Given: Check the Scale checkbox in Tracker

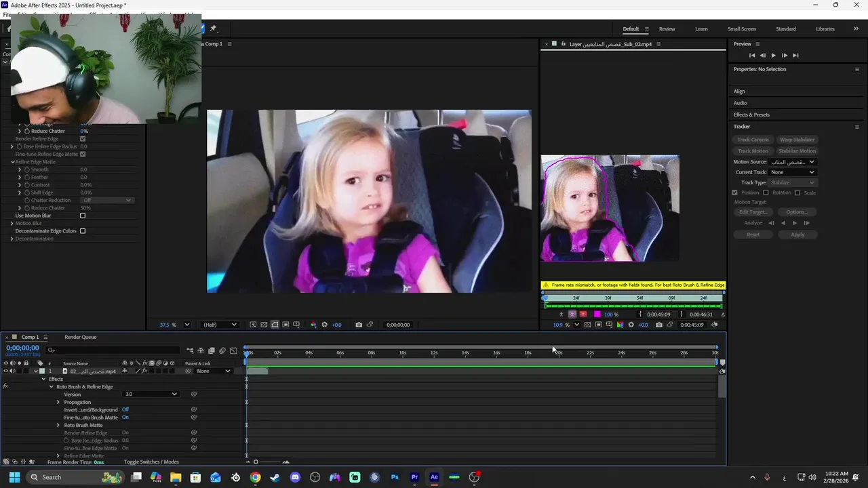Looking at the screenshot, I should 797,192.
